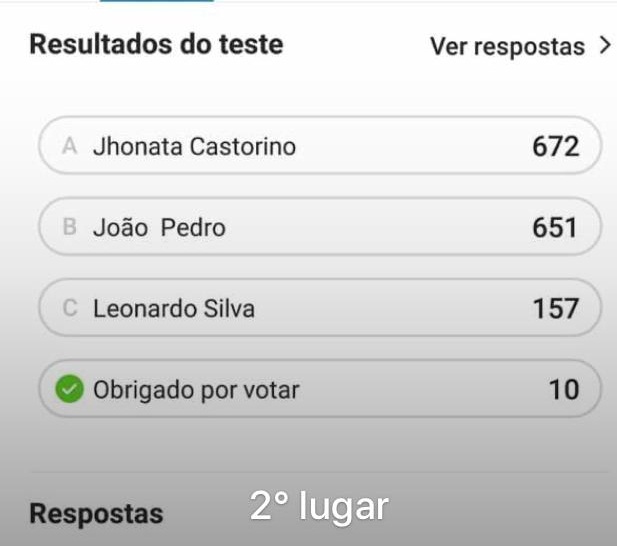Click the Jhonata Castorino name text
This screenshot has height=546, width=617.
tap(194, 147)
